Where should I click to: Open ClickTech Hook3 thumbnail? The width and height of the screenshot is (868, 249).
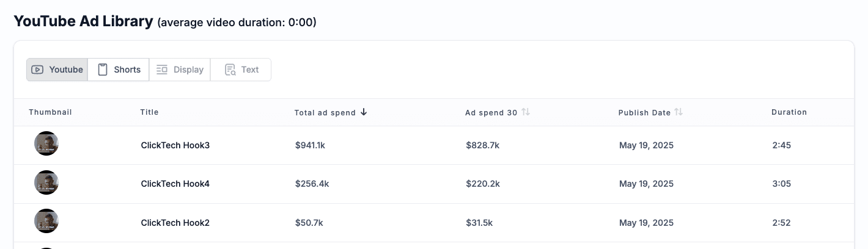click(46, 143)
